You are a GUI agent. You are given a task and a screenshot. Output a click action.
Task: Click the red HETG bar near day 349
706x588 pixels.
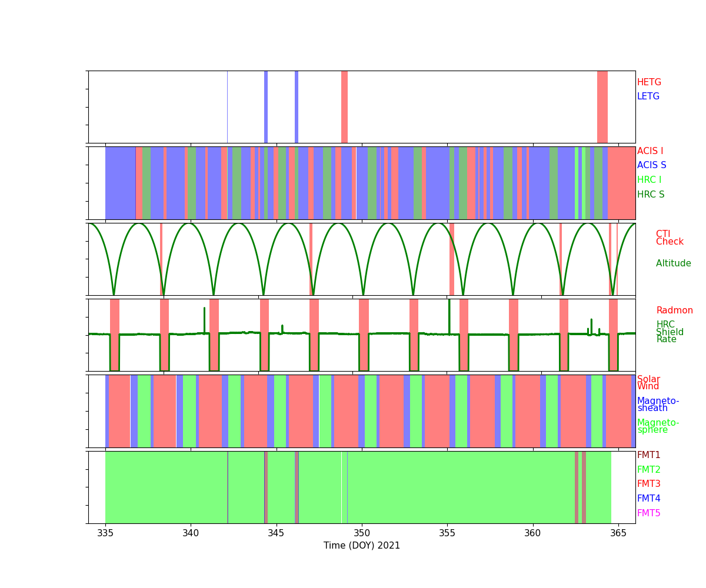(x=344, y=106)
